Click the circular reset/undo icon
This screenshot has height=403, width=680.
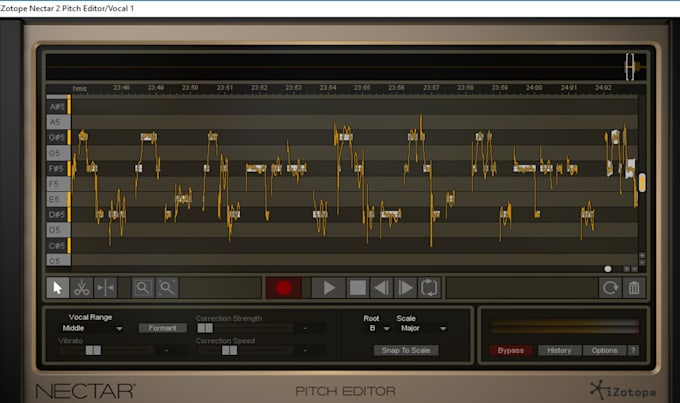point(610,288)
